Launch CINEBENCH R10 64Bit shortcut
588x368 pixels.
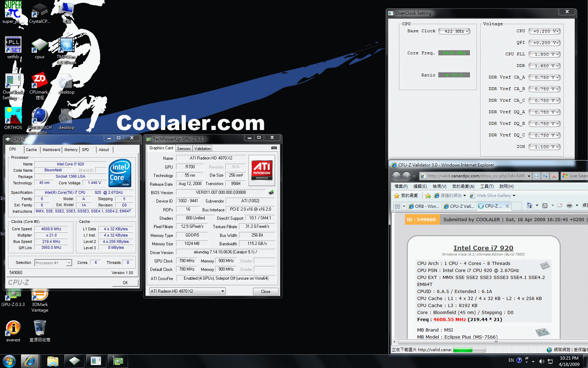pyautogui.click(x=40, y=121)
